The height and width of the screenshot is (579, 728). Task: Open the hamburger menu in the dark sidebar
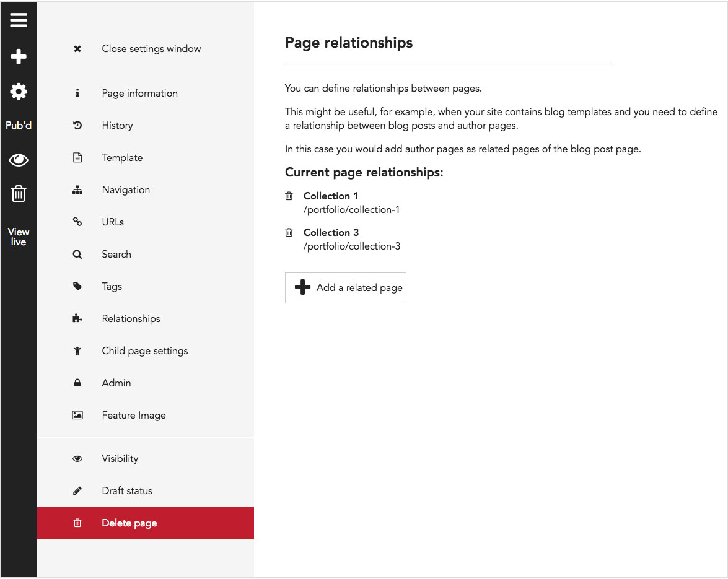click(19, 20)
